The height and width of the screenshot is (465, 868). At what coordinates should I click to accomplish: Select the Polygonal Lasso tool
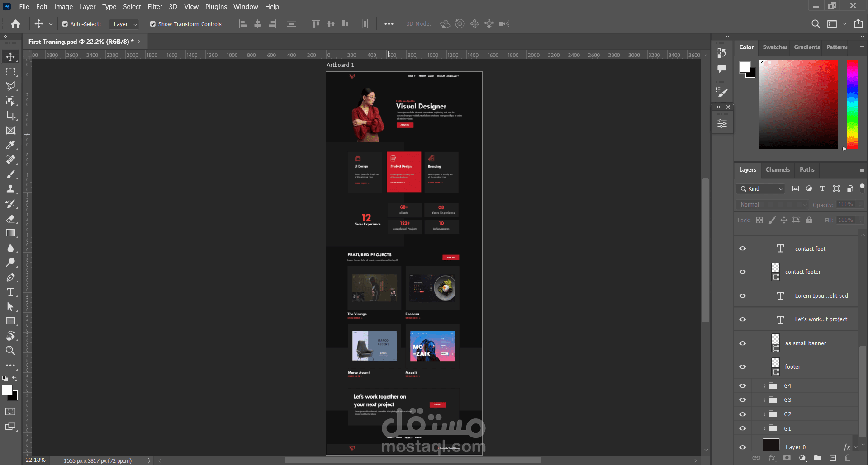click(x=10, y=86)
